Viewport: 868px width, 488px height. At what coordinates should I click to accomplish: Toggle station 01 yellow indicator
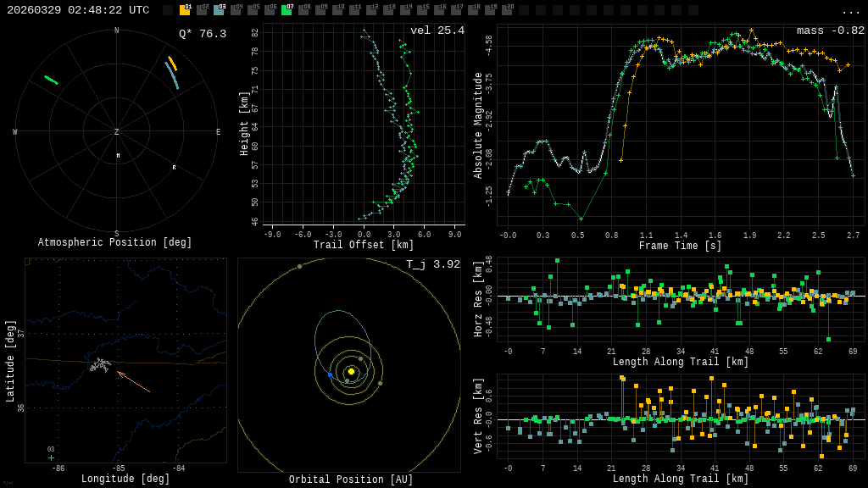click(185, 10)
